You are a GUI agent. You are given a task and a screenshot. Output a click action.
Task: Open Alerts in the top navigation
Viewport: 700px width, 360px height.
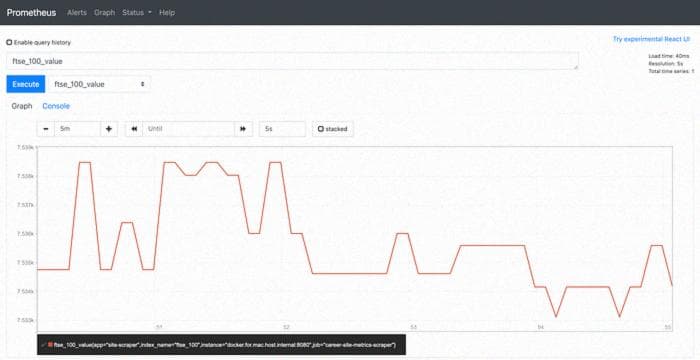click(x=77, y=13)
